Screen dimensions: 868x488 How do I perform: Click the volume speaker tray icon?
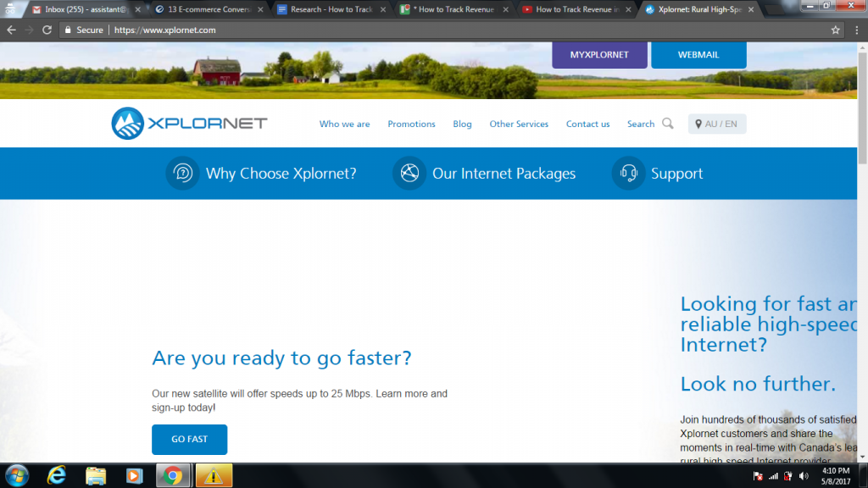[804, 476]
